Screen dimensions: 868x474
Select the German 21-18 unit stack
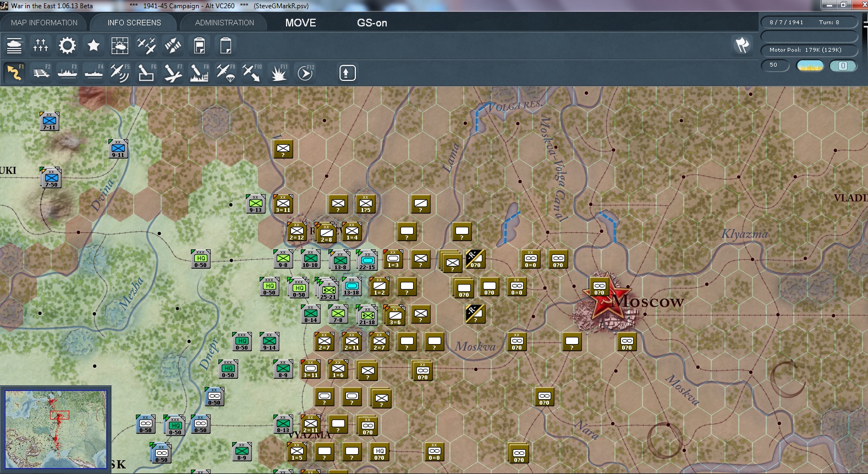coord(367,315)
